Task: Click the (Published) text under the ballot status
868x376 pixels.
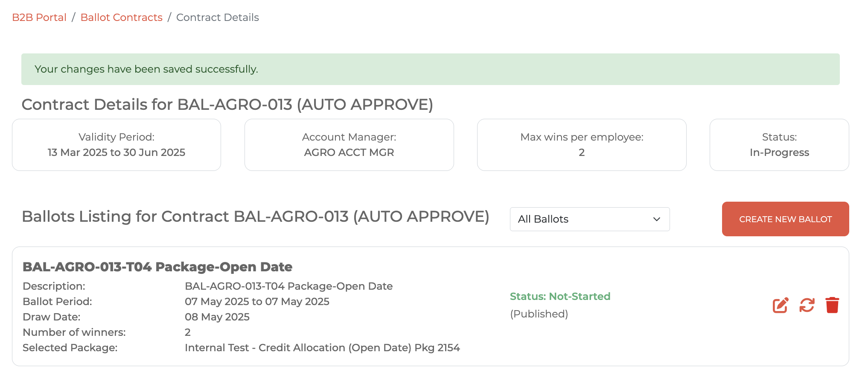Action: (x=539, y=314)
